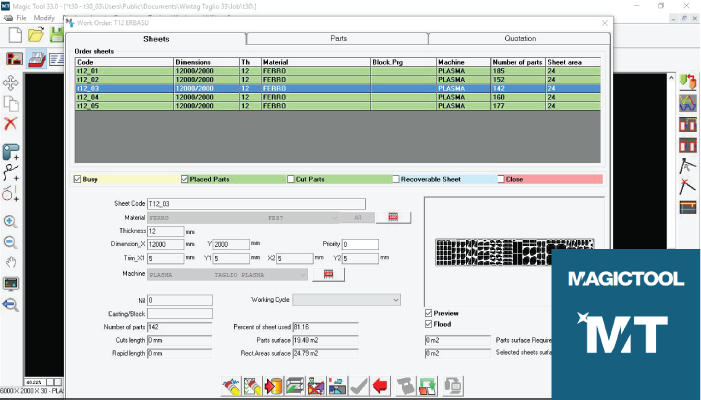Screen dimensions: 701x400
Task: Open the File menu
Action: click(x=22, y=18)
